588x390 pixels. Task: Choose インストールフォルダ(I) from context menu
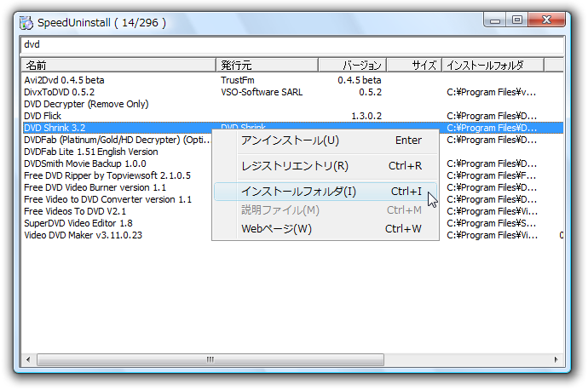tap(326, 192)
